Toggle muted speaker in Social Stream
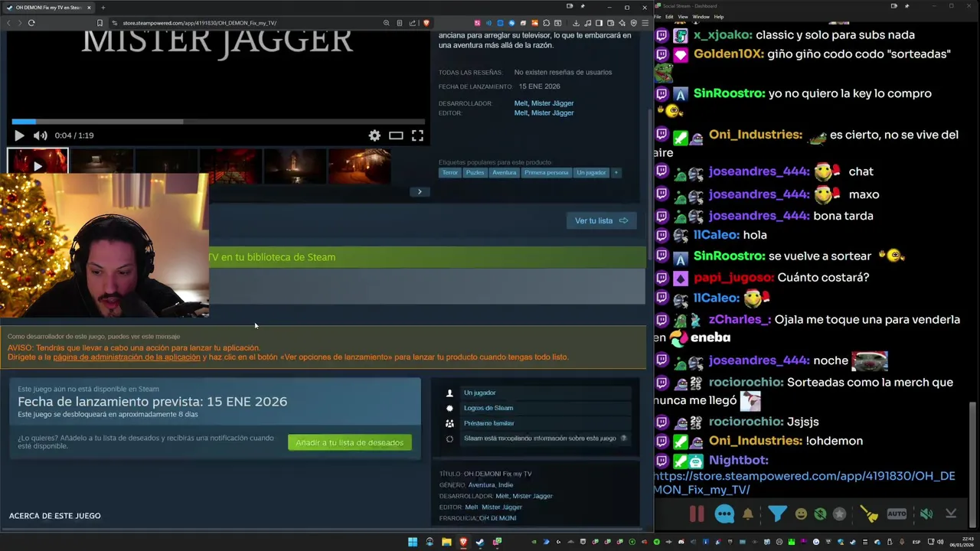980x551 pixels. (926, 514)
